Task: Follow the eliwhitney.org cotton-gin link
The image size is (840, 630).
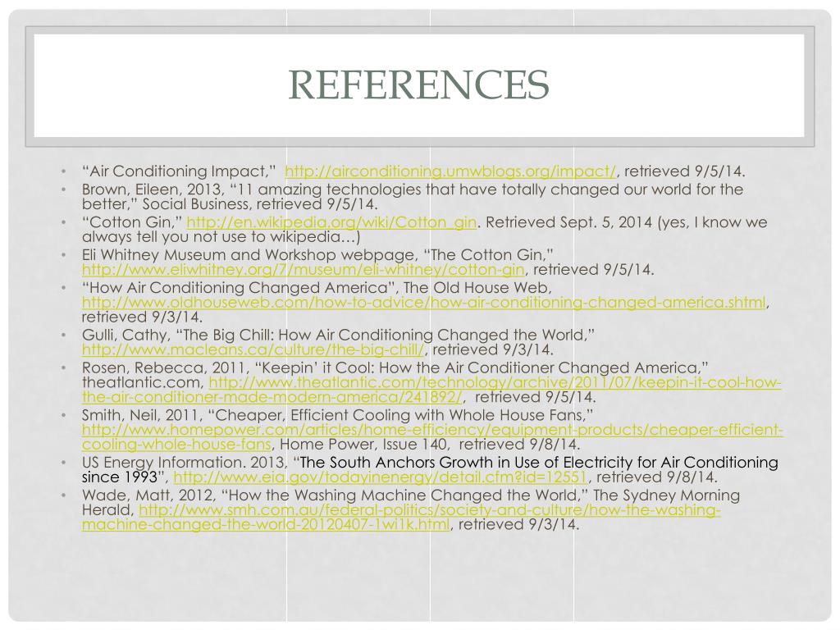Action: point(304,269)
